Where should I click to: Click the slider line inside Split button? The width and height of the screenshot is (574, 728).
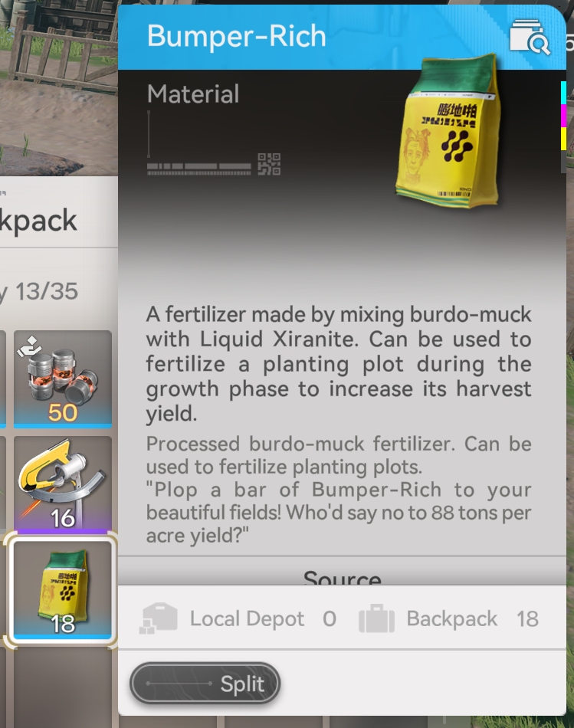coord(179,684)
